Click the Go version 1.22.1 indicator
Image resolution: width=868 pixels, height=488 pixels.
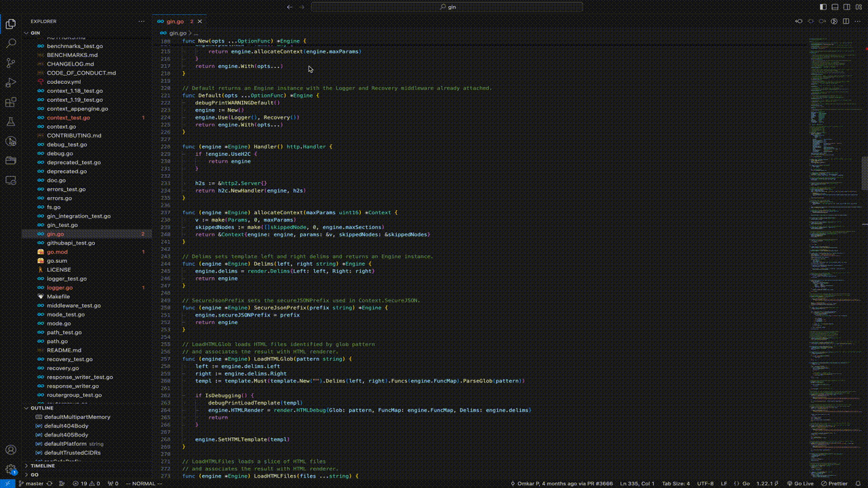(766, 483)
